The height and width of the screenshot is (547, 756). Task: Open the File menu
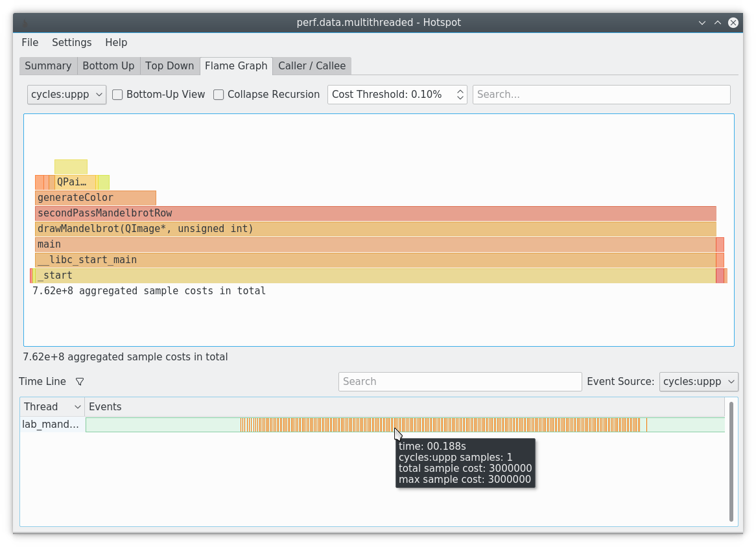[x=30, y=42]
